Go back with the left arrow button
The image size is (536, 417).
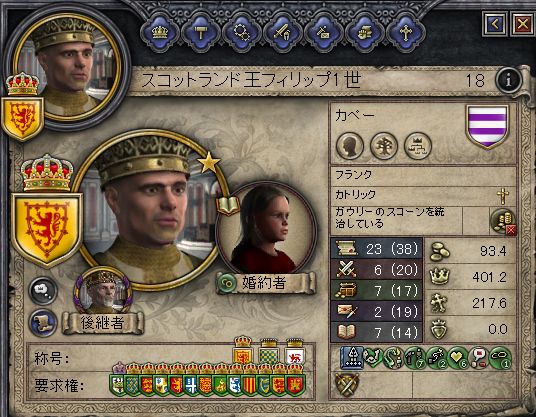point(495,24)
